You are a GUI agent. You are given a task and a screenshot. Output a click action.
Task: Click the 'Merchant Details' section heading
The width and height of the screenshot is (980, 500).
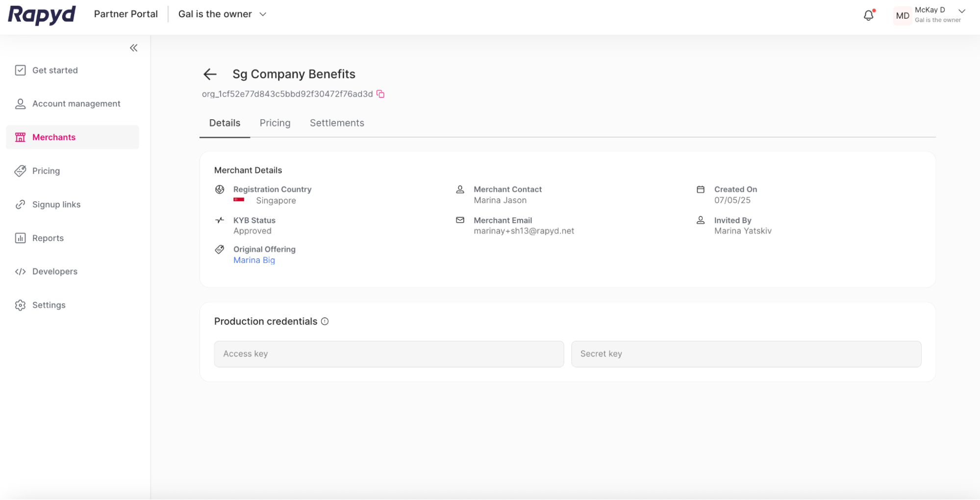(x=248, y=170)
